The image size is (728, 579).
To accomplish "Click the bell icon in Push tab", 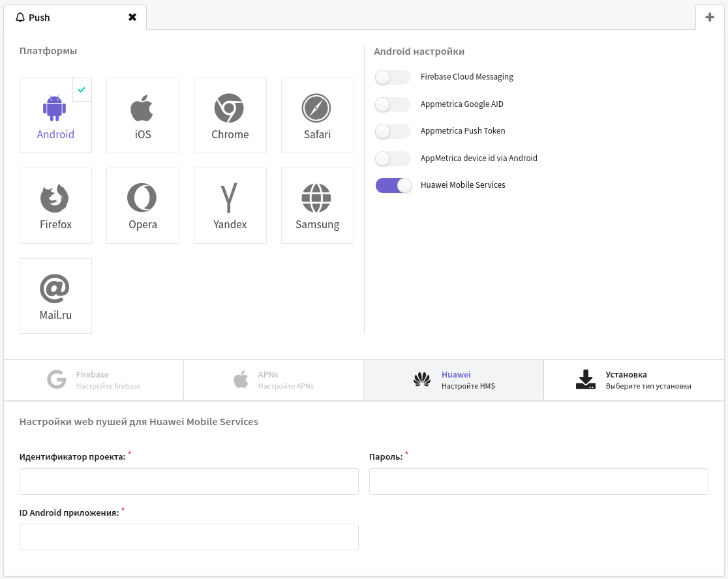I will (x=20, y=18).
